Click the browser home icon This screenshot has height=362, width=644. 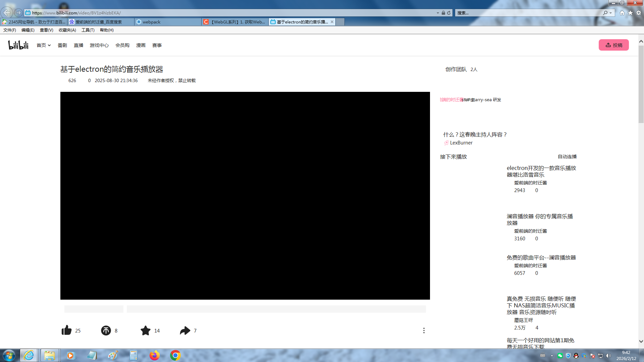tap(622, 13)
